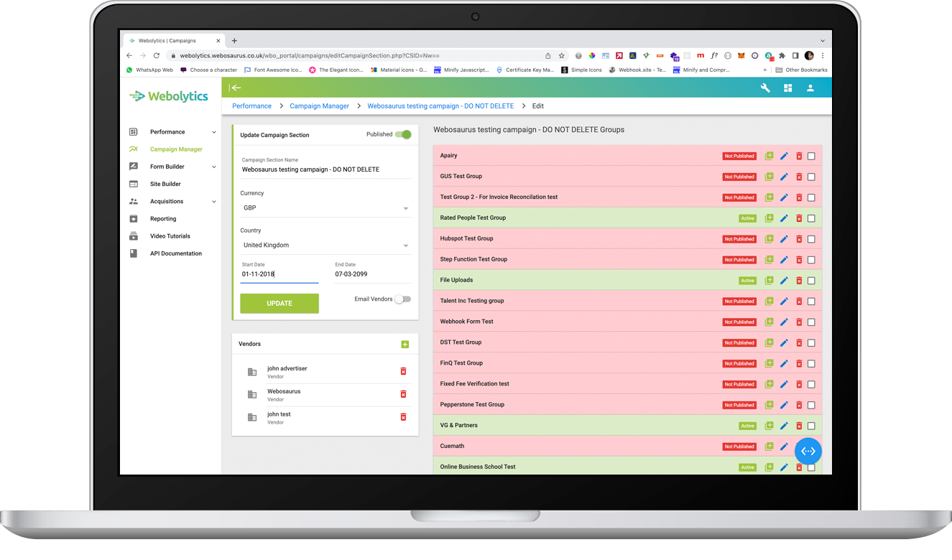Check the GUS Test Group checkbox
Viewport: 952px width, 560px height.
pyautogui.click(x=811, y=177)
